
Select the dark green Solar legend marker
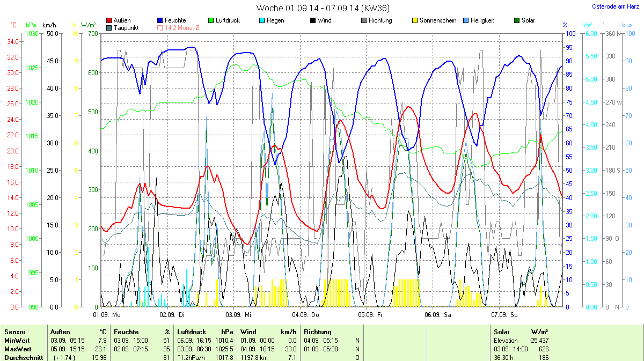[x=517, y=21]
